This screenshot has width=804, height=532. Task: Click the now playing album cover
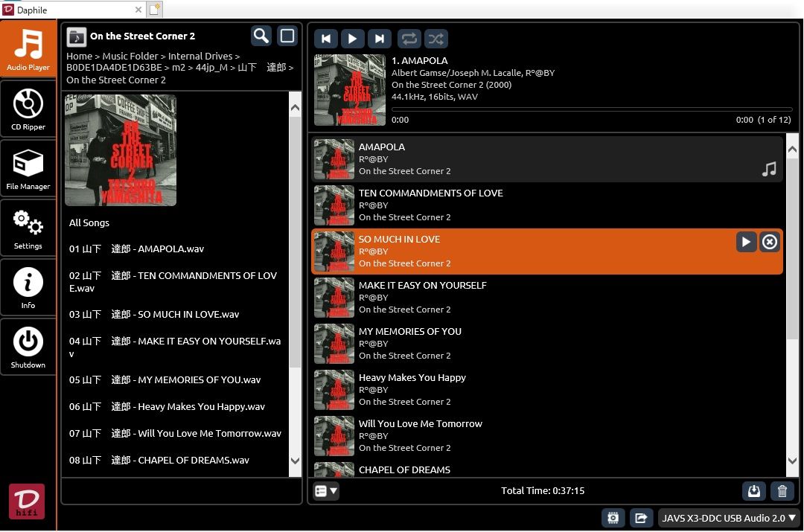(350, 90)
